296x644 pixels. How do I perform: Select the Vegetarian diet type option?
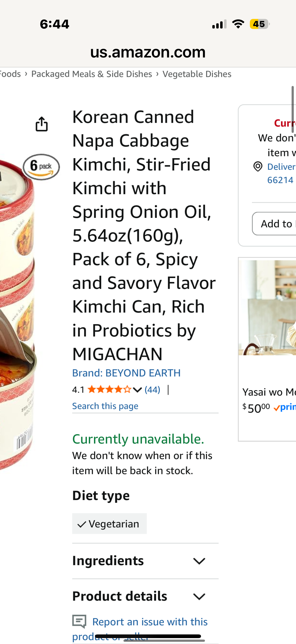pyautogui.click(x=109, y=523)
